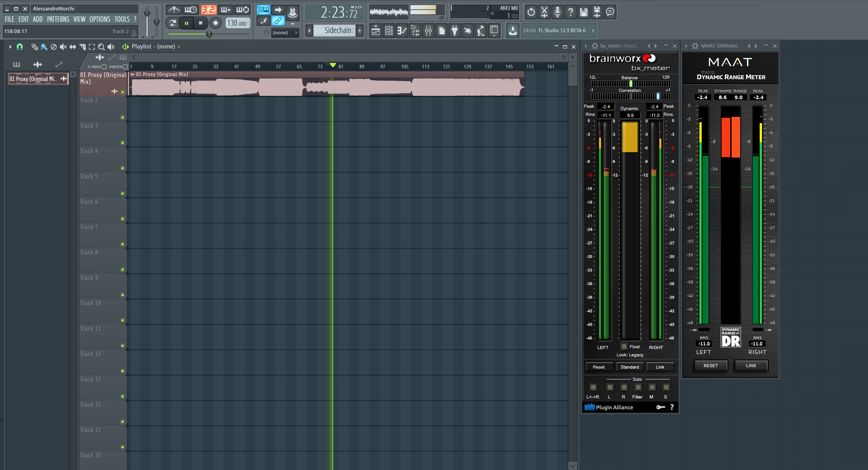Toggle loop recording mode
The image size is (868, 470).
242,10
